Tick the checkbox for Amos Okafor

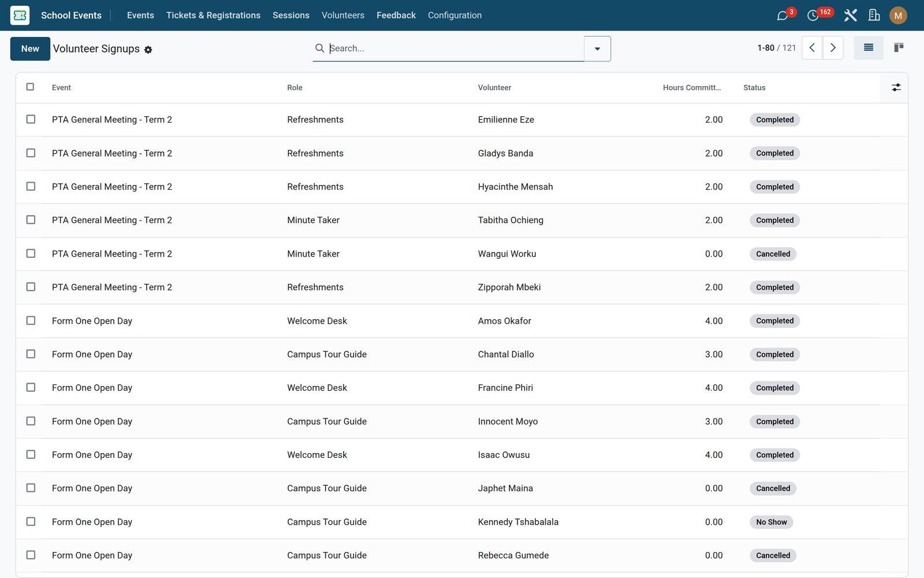click(31, 320)
